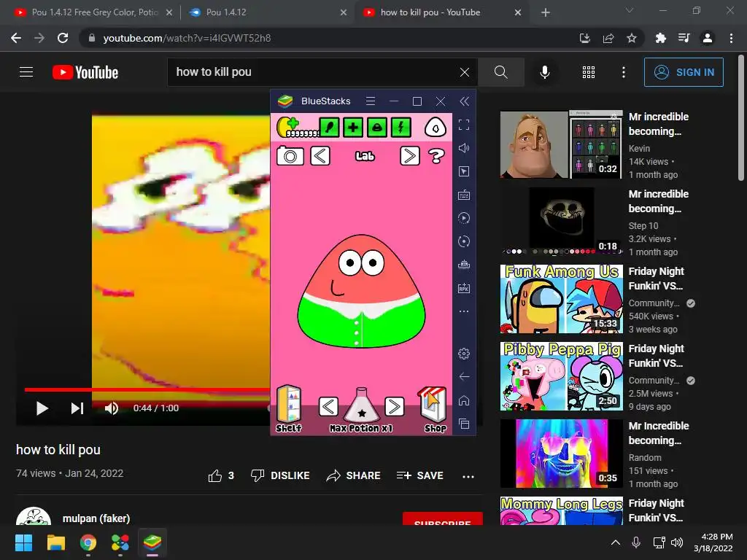
Task: Skip to next video
Action: 77,408
